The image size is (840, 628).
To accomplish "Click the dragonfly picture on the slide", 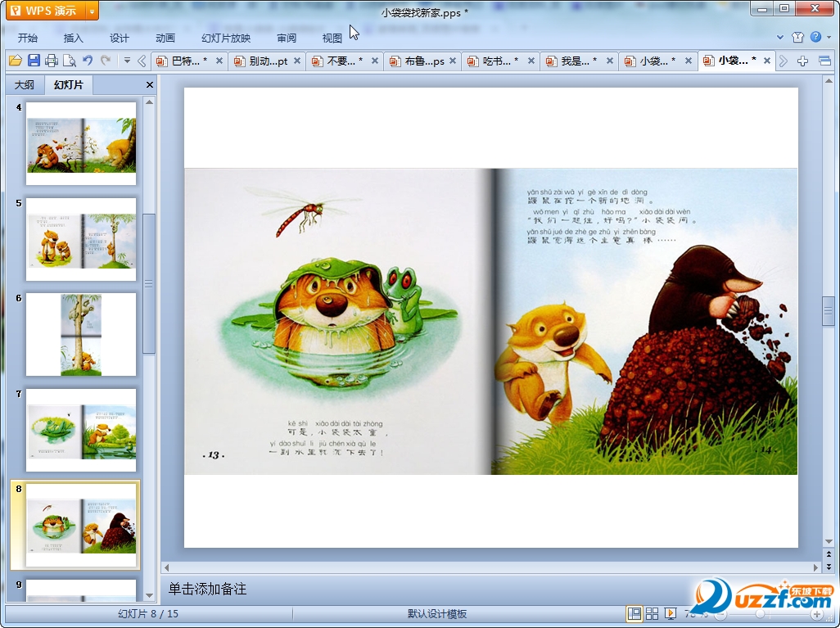I will pyautogui.click(x=303, y=210).
